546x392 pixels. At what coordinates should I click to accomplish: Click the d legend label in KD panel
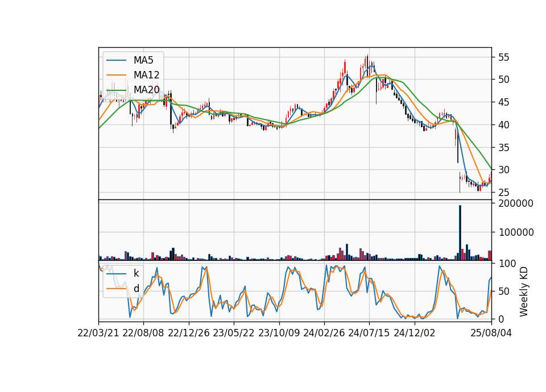[136, 289]
